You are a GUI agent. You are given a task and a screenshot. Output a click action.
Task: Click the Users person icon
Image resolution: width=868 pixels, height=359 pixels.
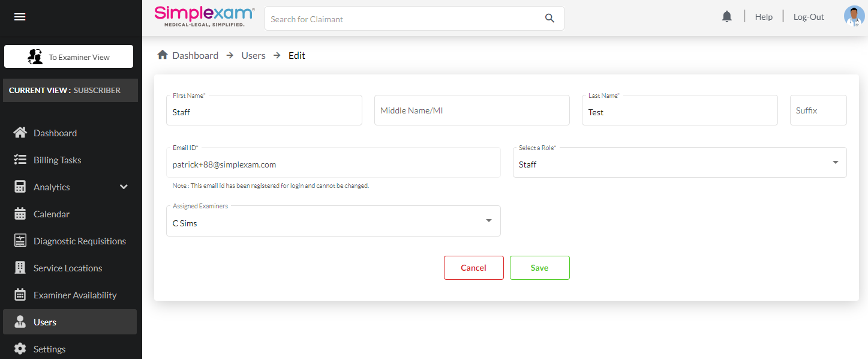20,322
